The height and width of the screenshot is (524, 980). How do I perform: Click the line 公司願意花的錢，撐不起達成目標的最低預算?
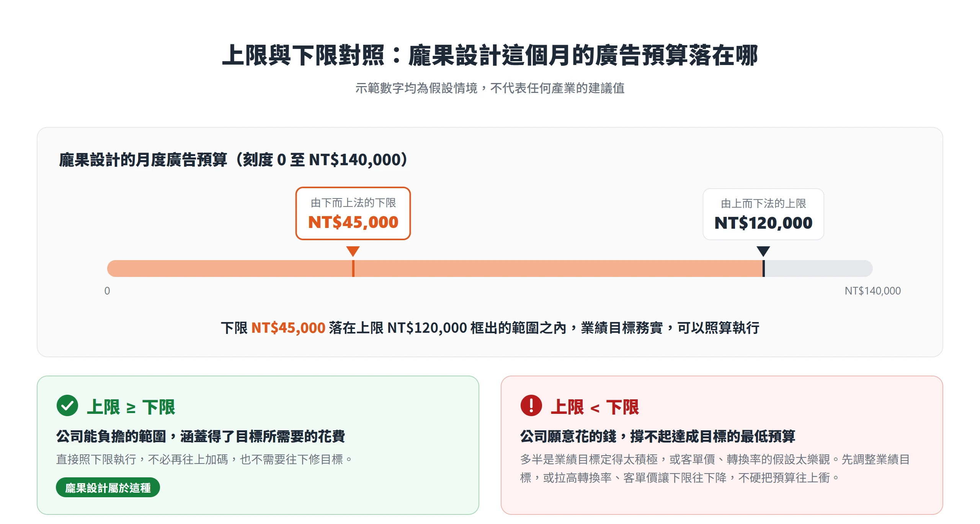tap(658, 436)
